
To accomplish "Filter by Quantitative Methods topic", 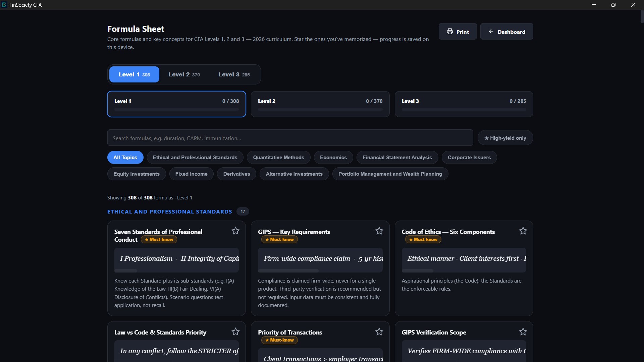I will [278, 158].
